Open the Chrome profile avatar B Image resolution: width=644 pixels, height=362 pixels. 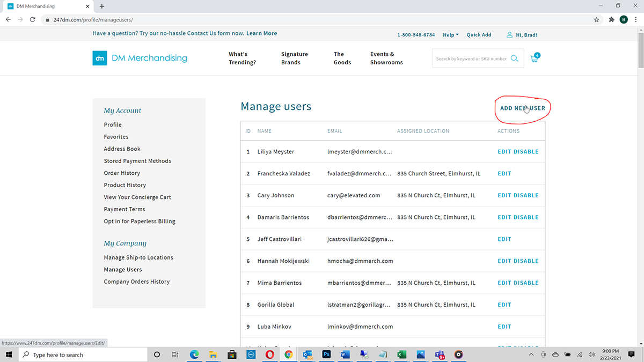(624, 19)
